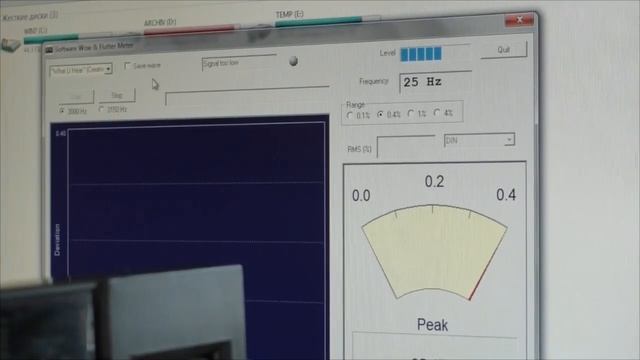Click the Quit button
The width and height of the screenshot is (640, 360).
click(504, 50)
